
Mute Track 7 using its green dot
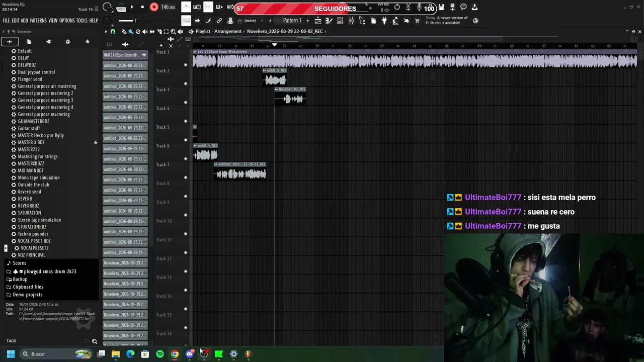186,177
